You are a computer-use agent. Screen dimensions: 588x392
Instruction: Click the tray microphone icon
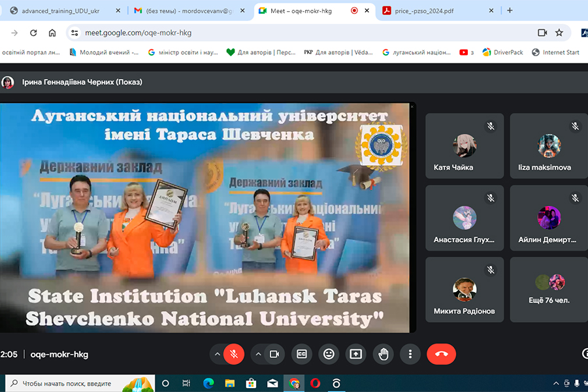[577, 384]
